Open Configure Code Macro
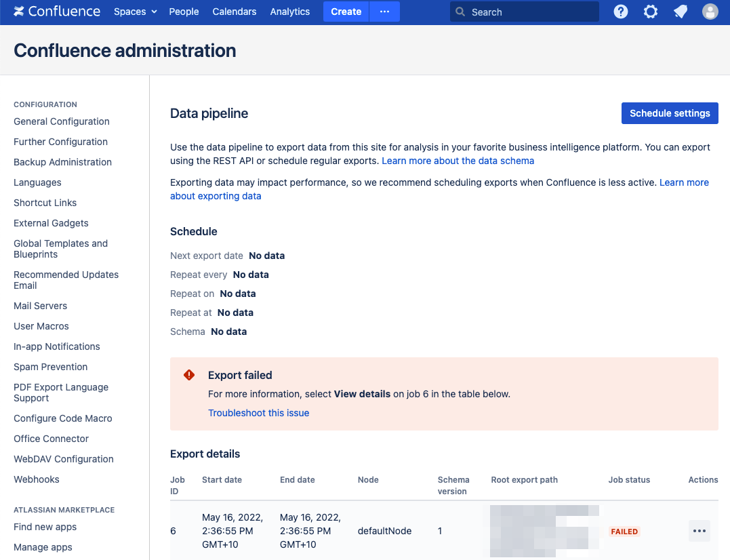 (62, 418)
